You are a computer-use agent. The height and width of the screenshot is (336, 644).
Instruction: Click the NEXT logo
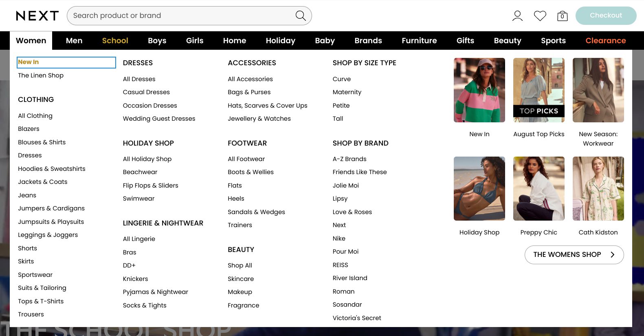pos(37,16)
